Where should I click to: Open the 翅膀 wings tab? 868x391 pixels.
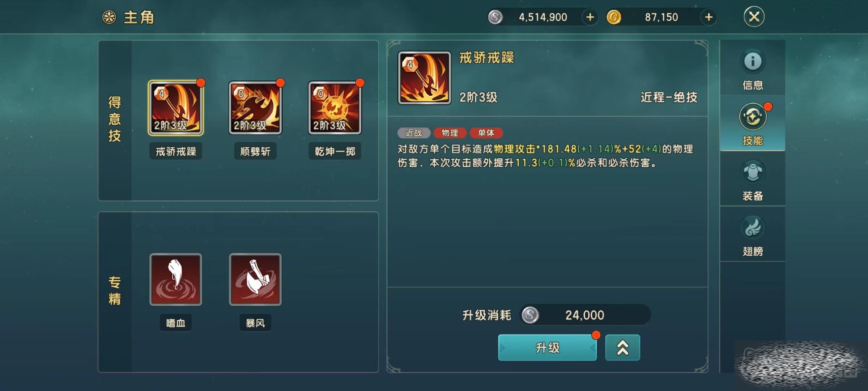point(753,234)
